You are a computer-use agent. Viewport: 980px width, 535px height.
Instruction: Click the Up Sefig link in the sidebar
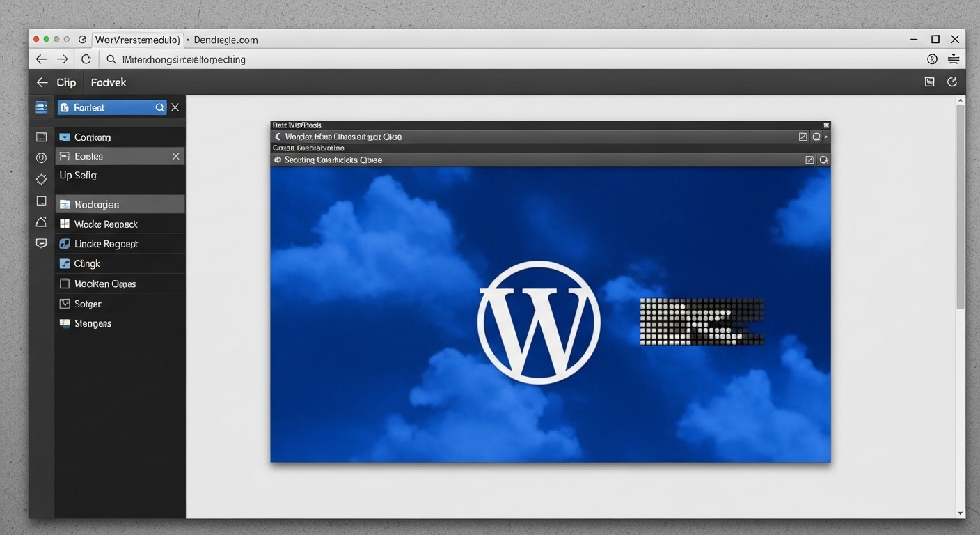click(x=77, y=175)
